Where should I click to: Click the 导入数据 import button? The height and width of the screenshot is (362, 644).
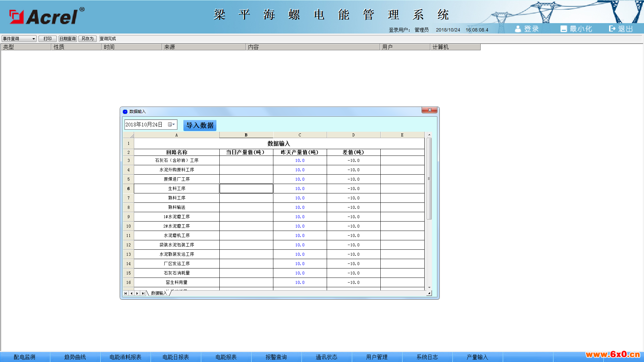[x=200, y=125]
